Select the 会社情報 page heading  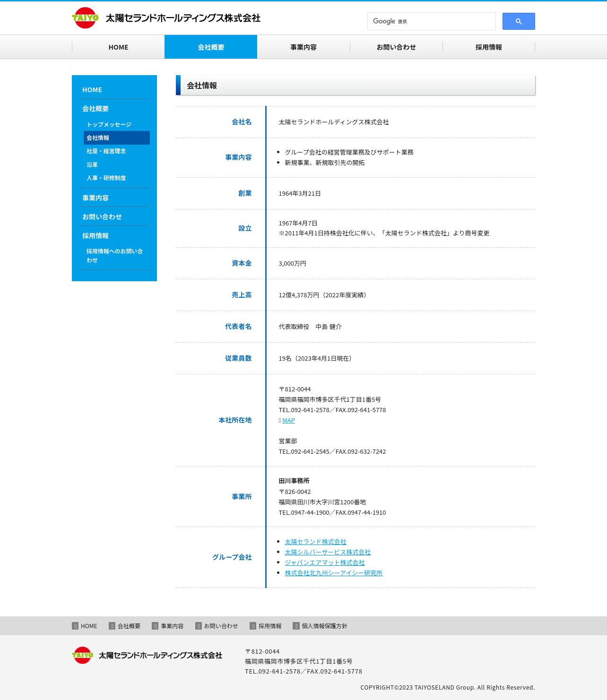pos(202,86)
